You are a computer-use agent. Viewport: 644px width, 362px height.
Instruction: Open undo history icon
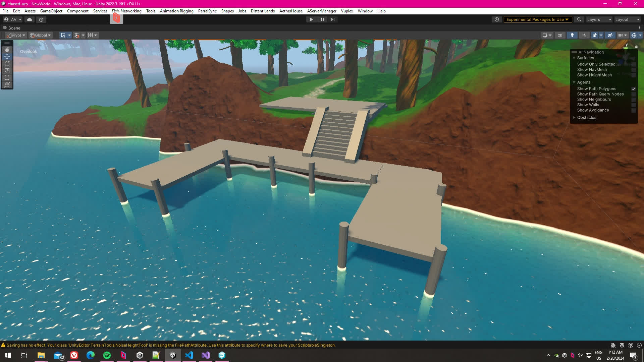(497, 19)
